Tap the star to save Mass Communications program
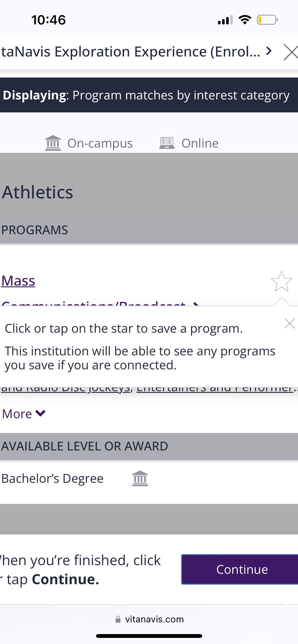298x644 pixels. 281,281
